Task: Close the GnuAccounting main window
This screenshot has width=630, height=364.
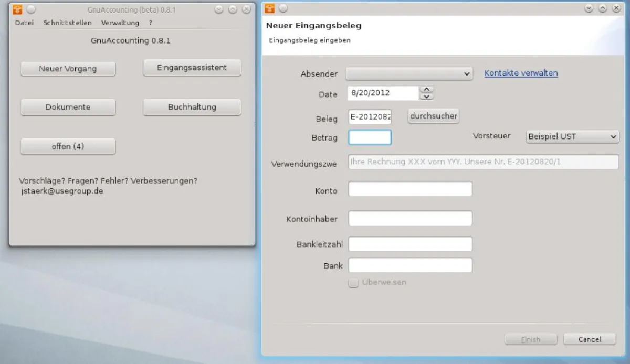Action: (x=246, y=9)
